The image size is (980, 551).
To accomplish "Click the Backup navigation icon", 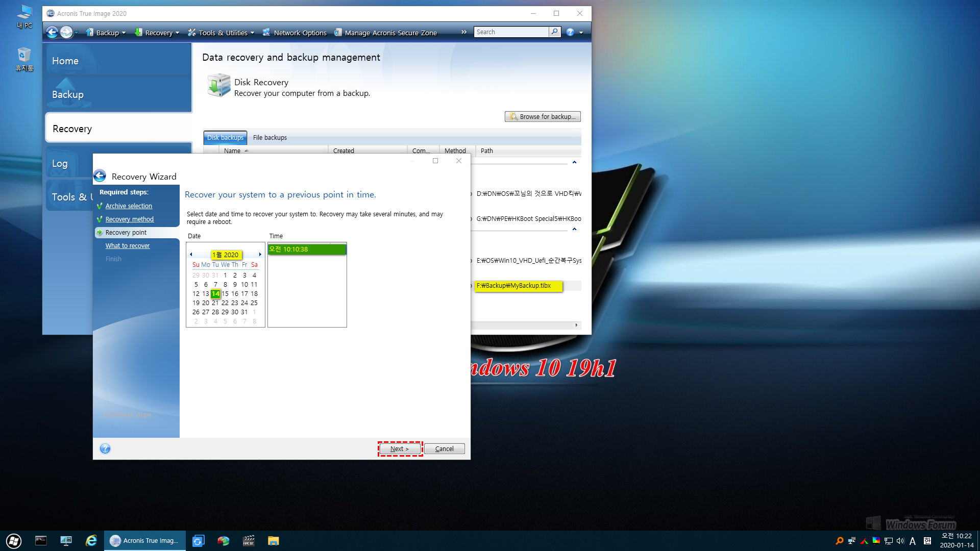I will pos(67,94).
